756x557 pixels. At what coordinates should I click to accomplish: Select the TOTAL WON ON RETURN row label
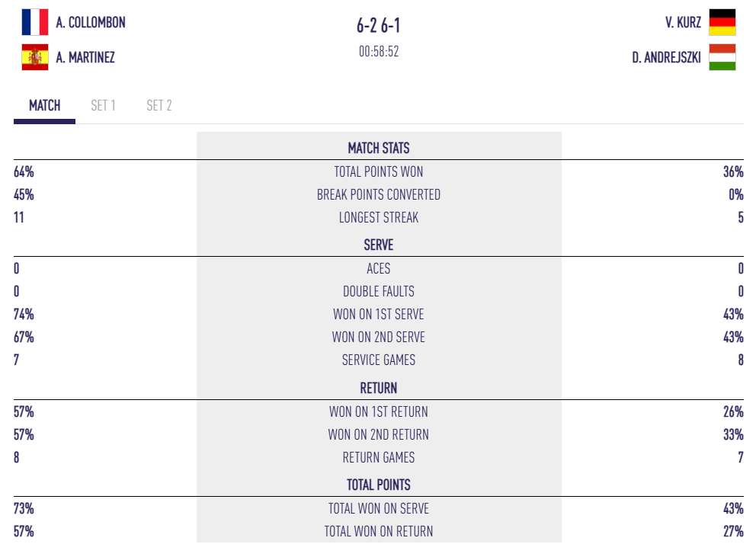click(379, 531)
